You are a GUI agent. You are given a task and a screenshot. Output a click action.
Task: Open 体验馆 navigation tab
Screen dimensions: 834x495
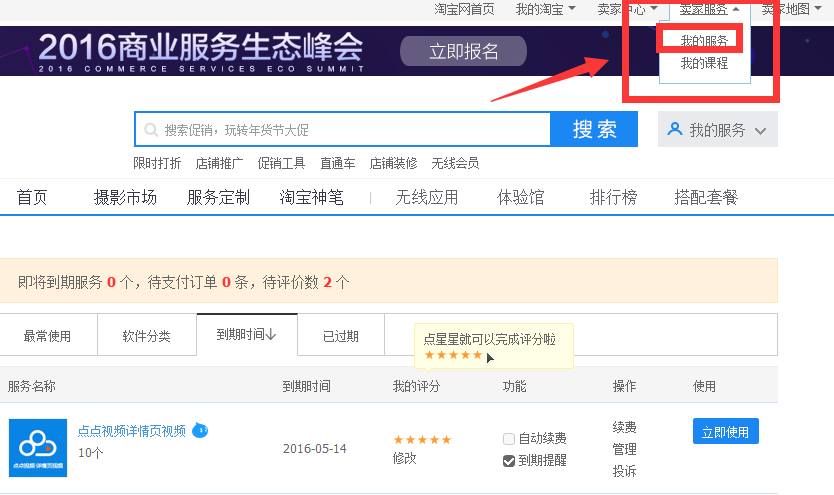[520, 197]
